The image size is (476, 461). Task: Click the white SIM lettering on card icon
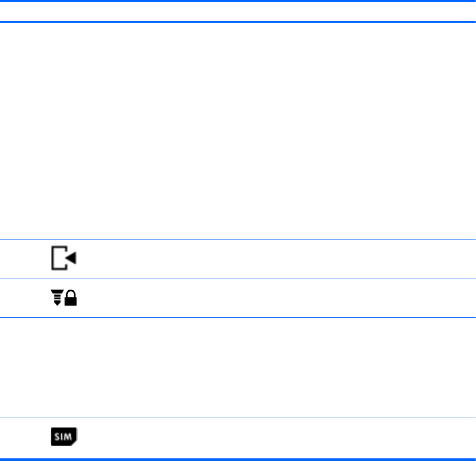62,436
